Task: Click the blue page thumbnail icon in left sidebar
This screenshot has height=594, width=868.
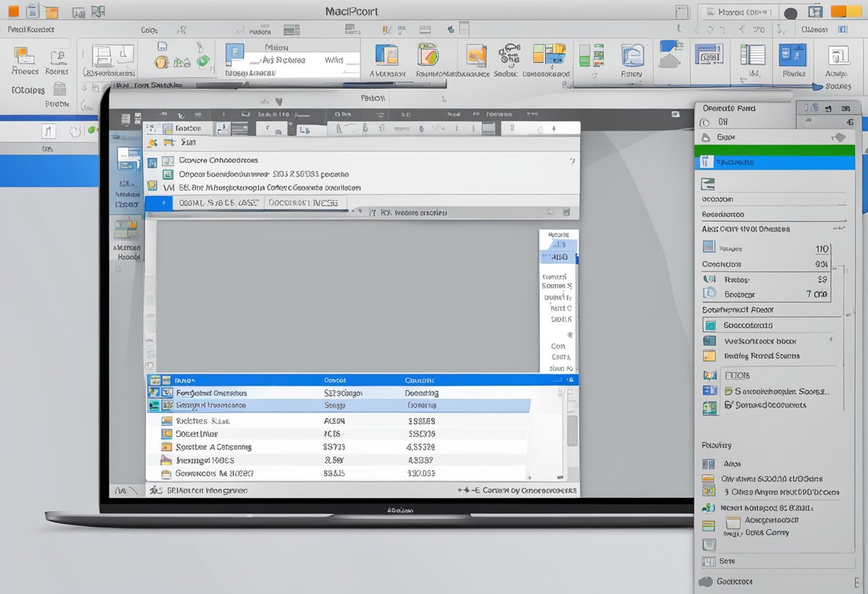Action: tap(128, 157)
